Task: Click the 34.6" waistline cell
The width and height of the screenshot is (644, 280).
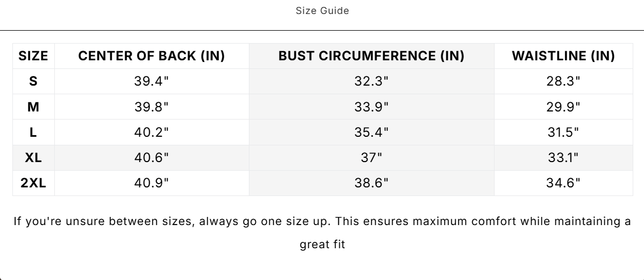Action: click(563, 183)
